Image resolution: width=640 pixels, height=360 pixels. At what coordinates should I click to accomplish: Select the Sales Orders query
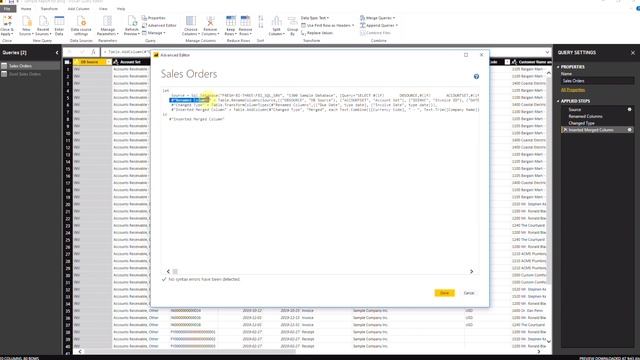[30, 66]
